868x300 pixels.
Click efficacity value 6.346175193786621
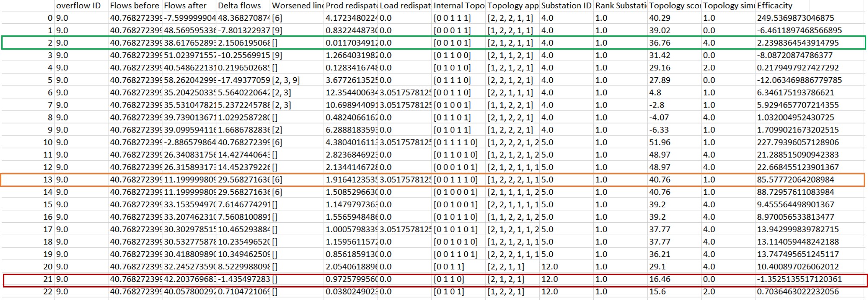795,93
